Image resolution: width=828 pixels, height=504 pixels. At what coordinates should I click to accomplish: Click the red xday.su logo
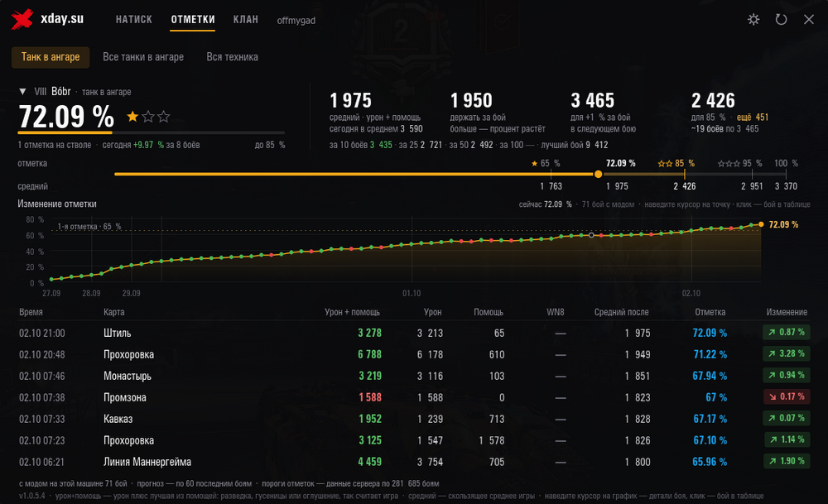click(x=22, y=20)
